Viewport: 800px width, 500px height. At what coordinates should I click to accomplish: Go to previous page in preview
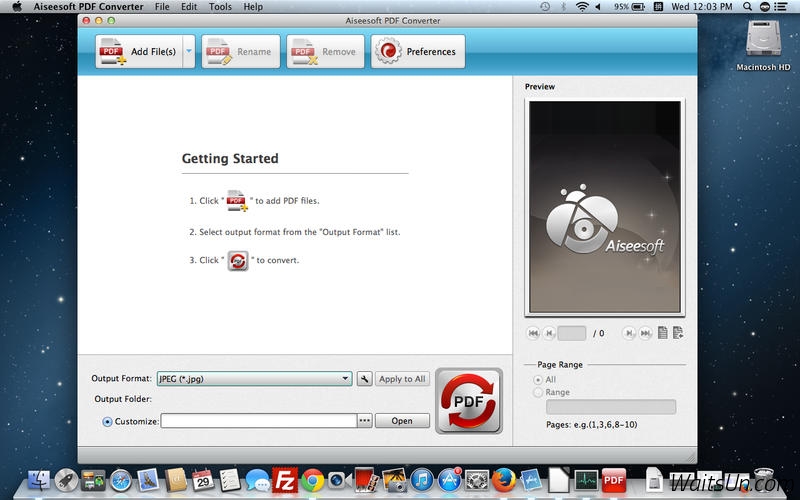[x=549, y=333]
